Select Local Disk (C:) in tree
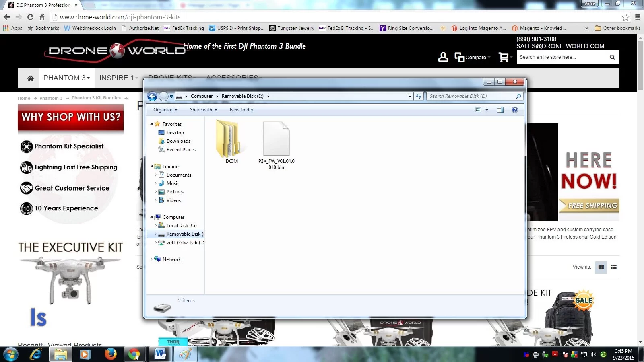Screen dimensions: 644x362 tap(182, 226)
